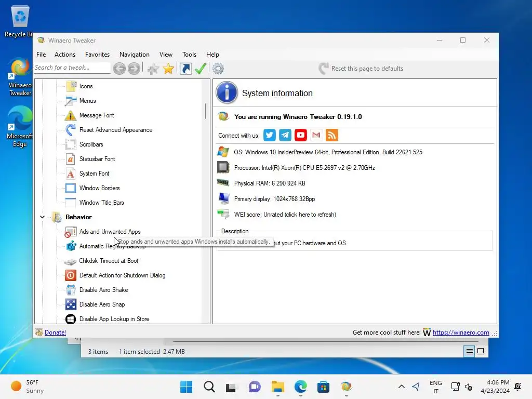This screenshot has height=399, width=532.
Task: Select the Icons tree item
Action: click(x=86, y=86)
